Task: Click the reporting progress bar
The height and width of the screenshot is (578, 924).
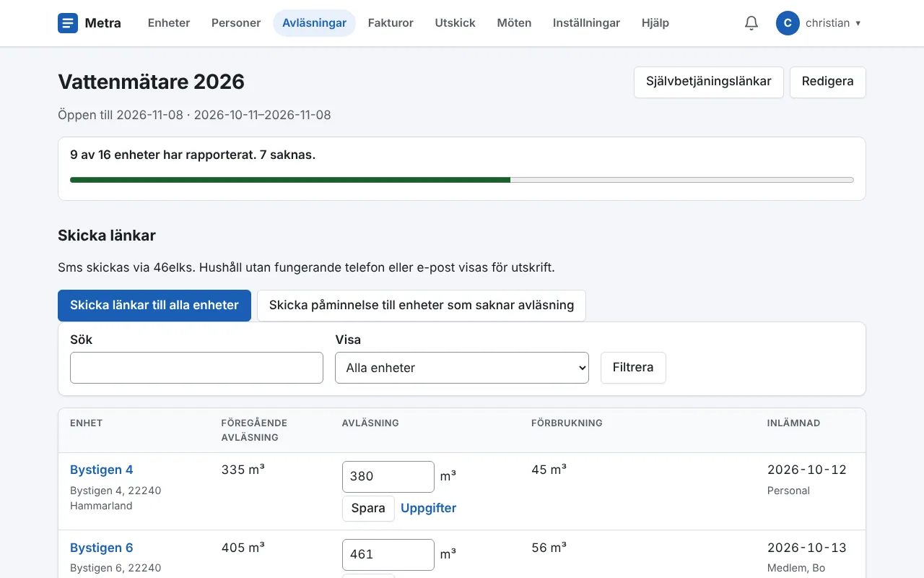Action: pyautogui.click(x=462, y=180)
